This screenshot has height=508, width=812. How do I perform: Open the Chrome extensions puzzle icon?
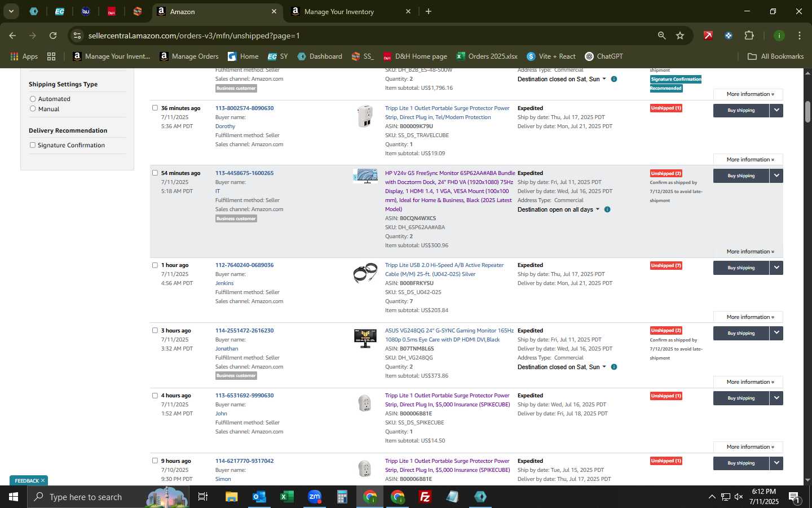749,36
